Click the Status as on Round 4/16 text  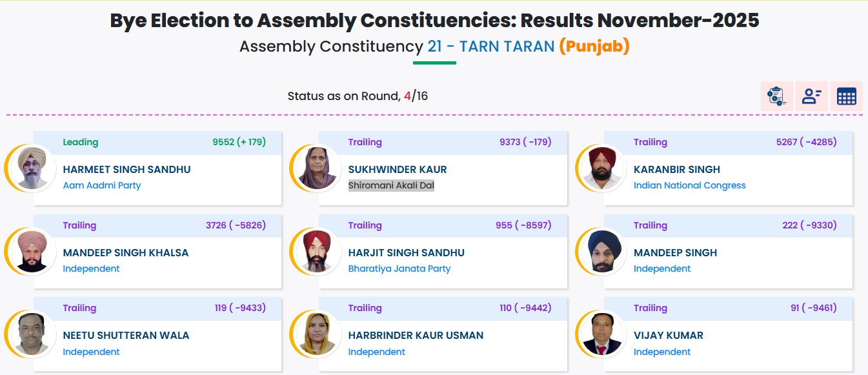[358, 97]
